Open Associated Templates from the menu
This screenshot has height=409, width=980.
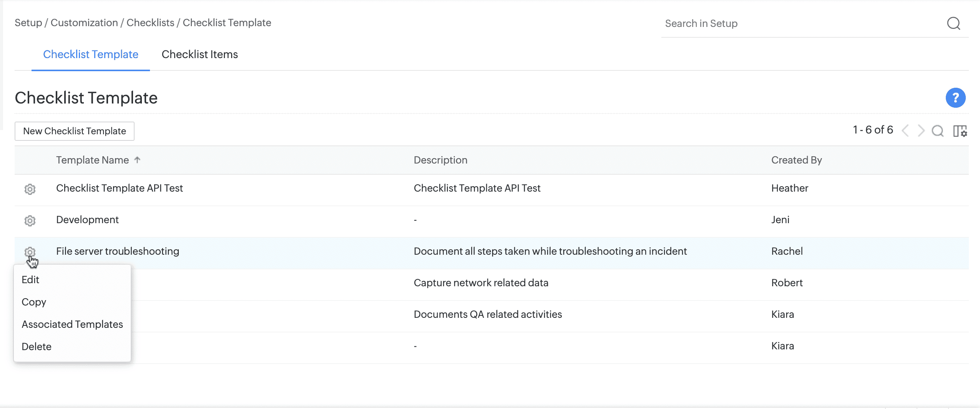[x=72, y=324]
